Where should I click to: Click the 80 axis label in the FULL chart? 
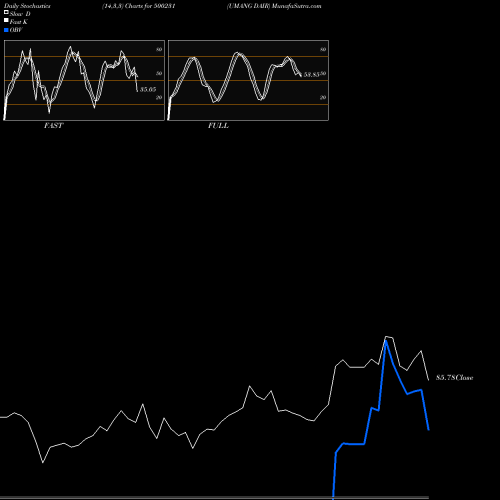323,50
